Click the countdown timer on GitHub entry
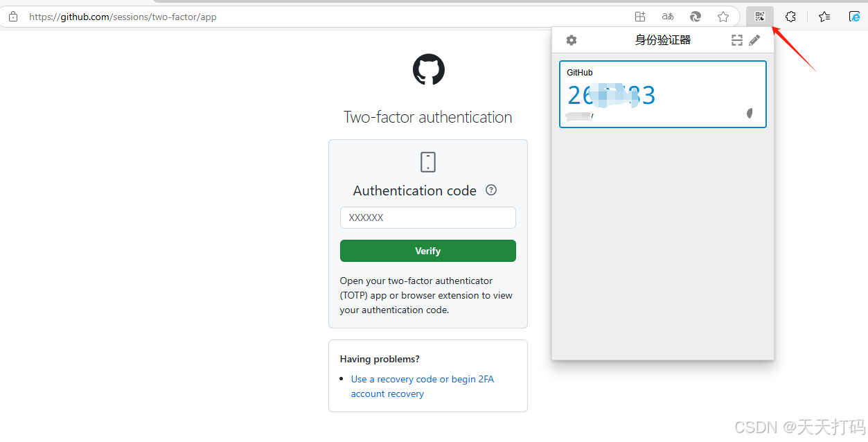This screenshot has width=868, height=442. coord(750,113)
